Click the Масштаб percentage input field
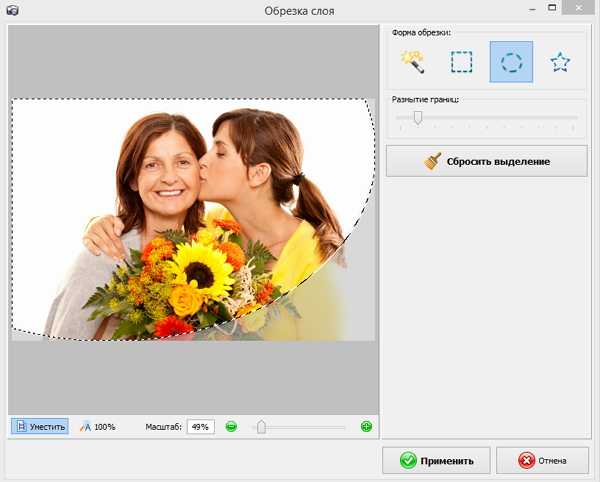This screenshot has height=482, width=600. [201, 427]
